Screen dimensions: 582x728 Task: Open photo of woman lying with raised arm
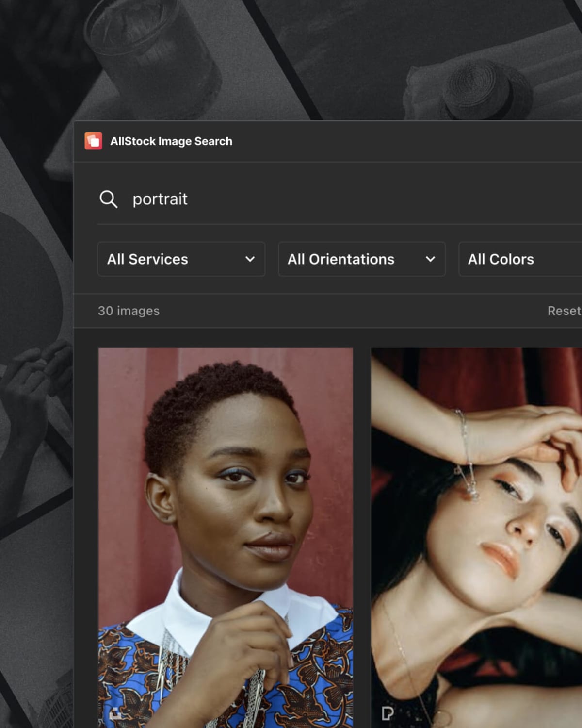coord(476,538)
